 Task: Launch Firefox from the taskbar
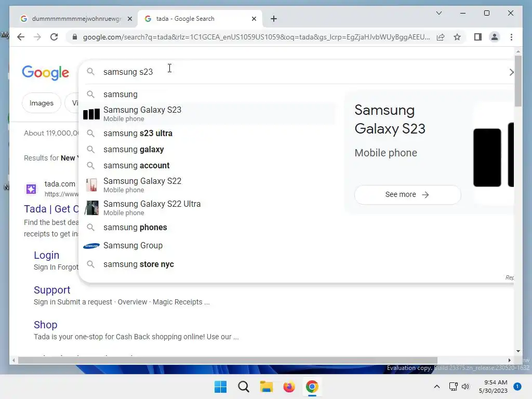click(289, 387)
